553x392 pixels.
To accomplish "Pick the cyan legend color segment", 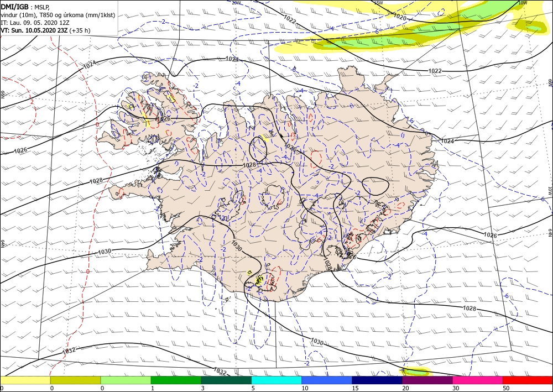I will point(276,380).
